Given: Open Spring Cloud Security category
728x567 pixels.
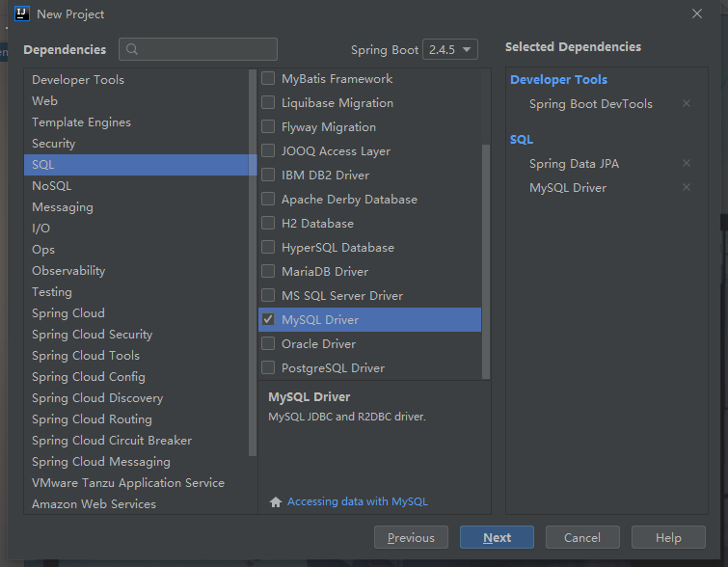Looking at the screenshot, I should tap(137, 335).
